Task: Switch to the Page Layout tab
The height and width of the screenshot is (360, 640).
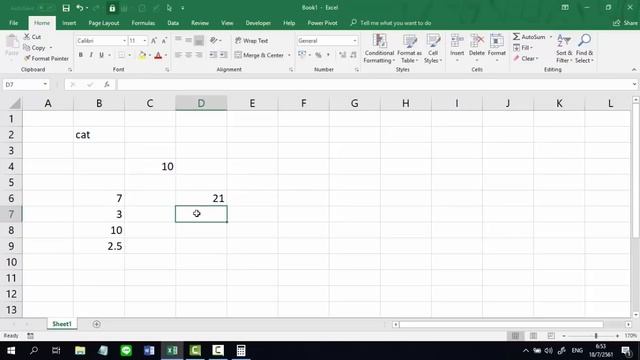Action: pos(104,23)
